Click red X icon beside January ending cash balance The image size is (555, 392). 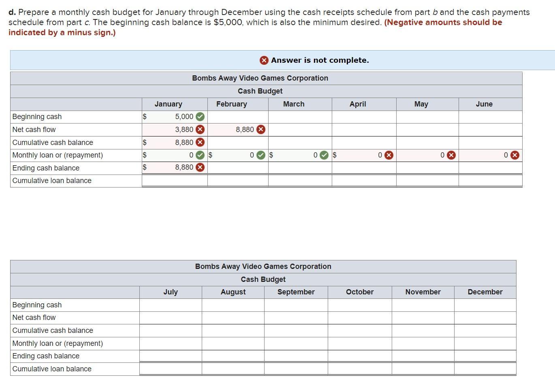pos(200,167)
